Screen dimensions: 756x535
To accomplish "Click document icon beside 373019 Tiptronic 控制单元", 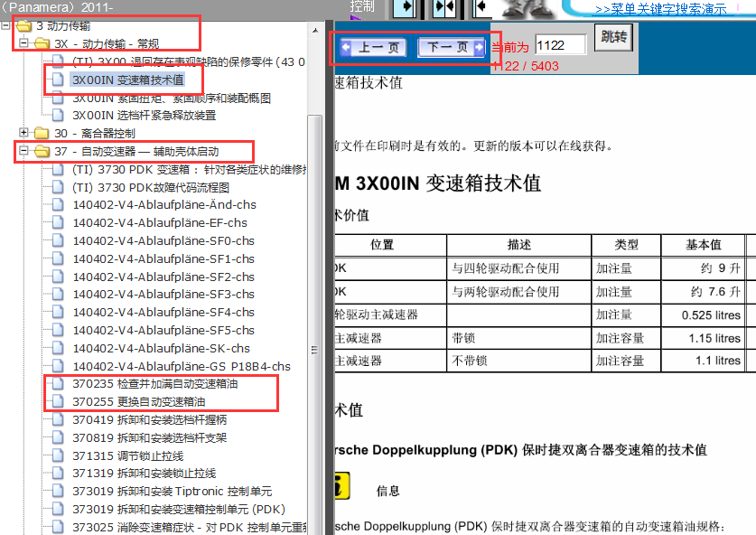I will click(x=58, y=491).
